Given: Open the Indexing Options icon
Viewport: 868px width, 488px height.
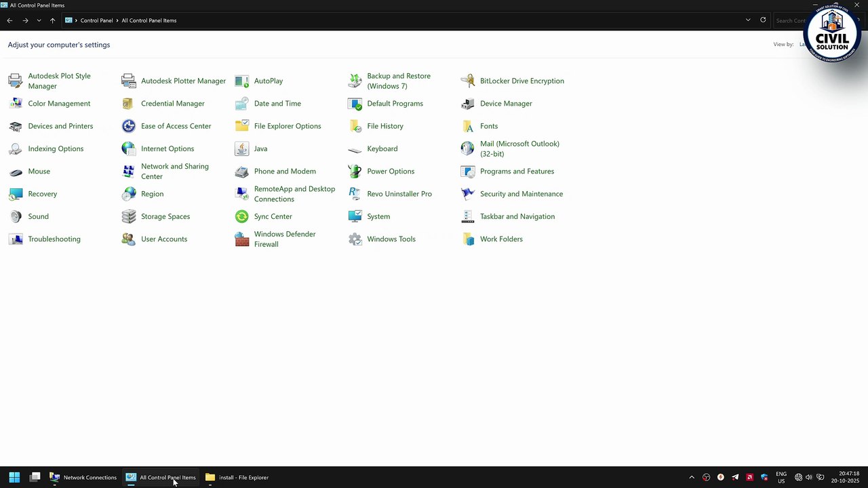Looking at the screenshot, I should click(x=16, y=149).
